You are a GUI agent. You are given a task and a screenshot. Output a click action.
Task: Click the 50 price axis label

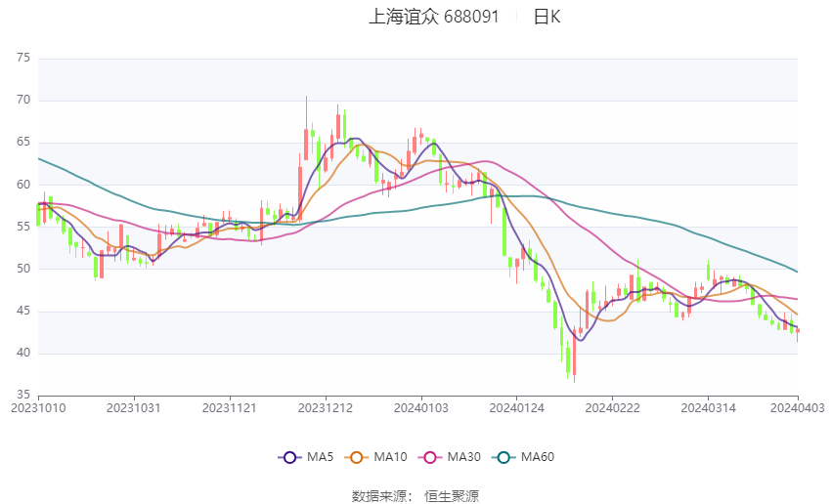pyautogui.click(x=23, y=269)
